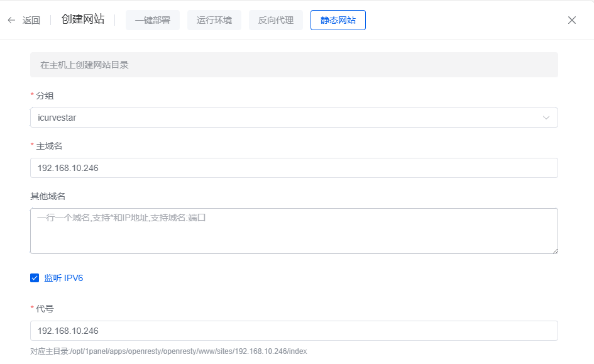Click the 返回 text link

coord(31,20)
